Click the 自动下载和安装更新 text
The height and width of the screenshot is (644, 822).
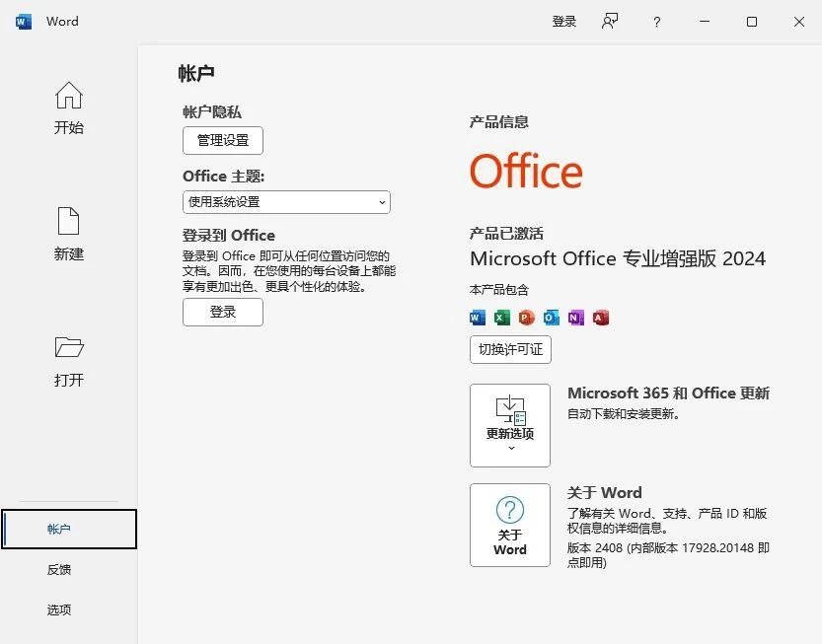coord(624,414)
